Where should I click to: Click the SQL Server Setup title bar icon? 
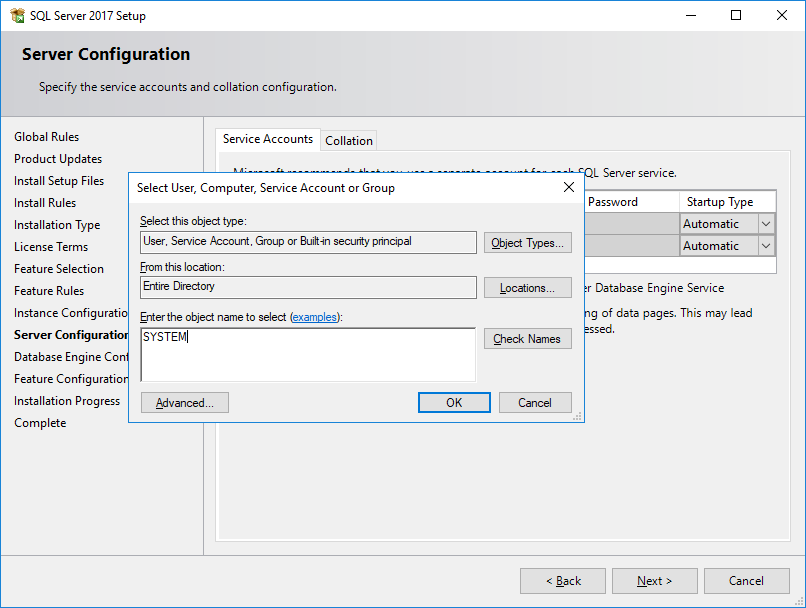click(17, 15)
